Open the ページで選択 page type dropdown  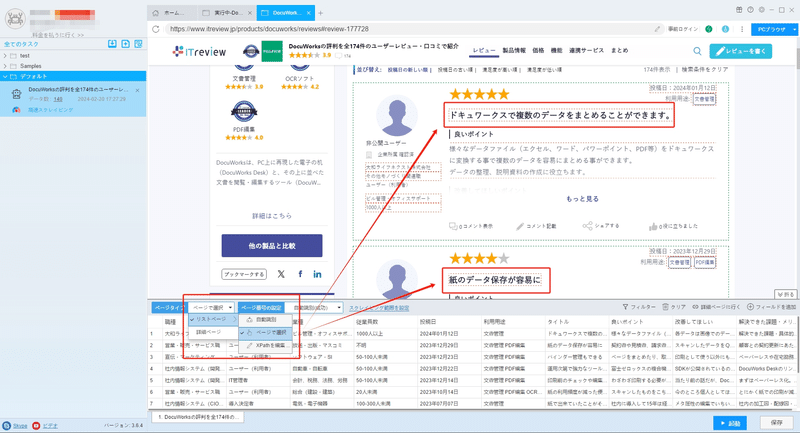pos(212,308)
